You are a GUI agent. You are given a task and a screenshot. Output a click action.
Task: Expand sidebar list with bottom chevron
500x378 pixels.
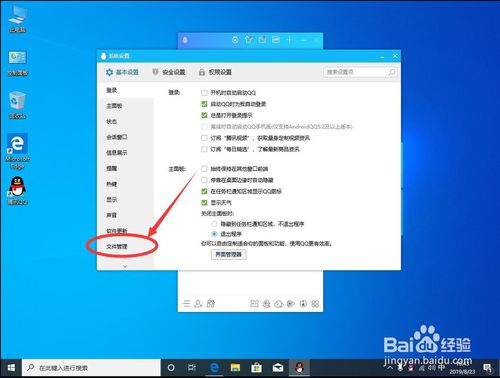click(125, 266)
